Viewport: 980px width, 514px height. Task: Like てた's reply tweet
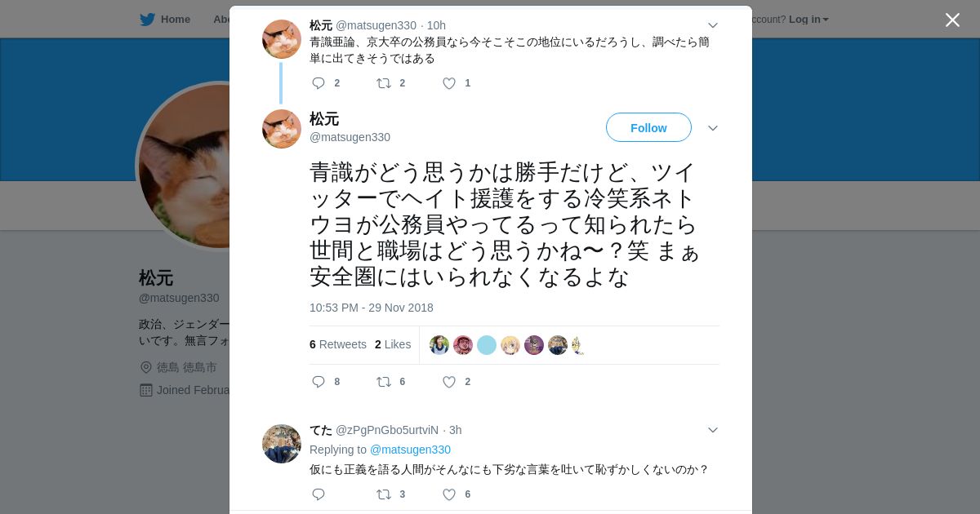click(x=449, y=494)
